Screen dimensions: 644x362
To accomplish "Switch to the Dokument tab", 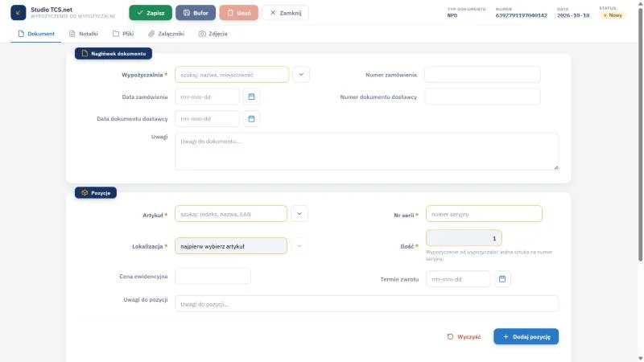I will tap(36, 34).
